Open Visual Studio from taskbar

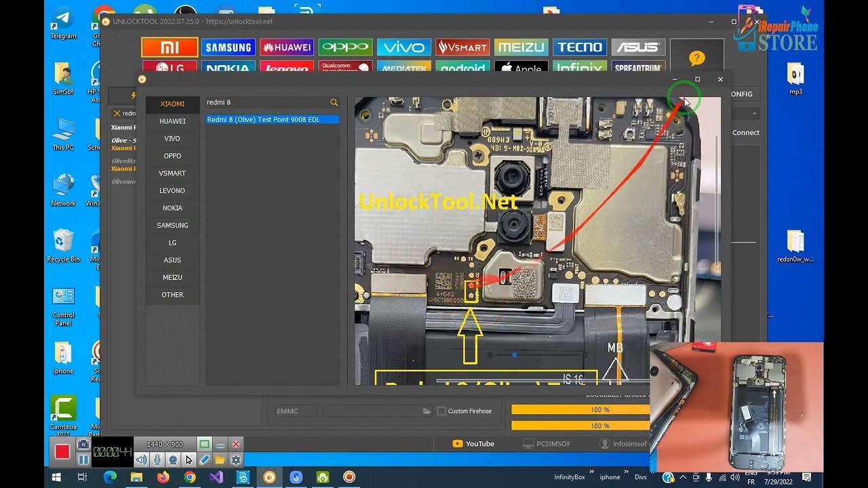216,477
